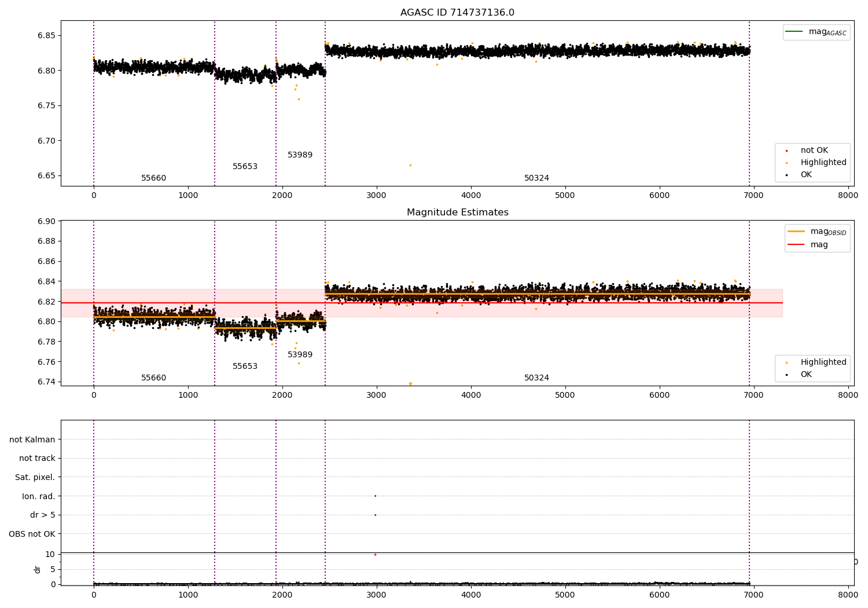Click the red point in the dr plot
Screen dimensions: 868x608
[375, 554]
